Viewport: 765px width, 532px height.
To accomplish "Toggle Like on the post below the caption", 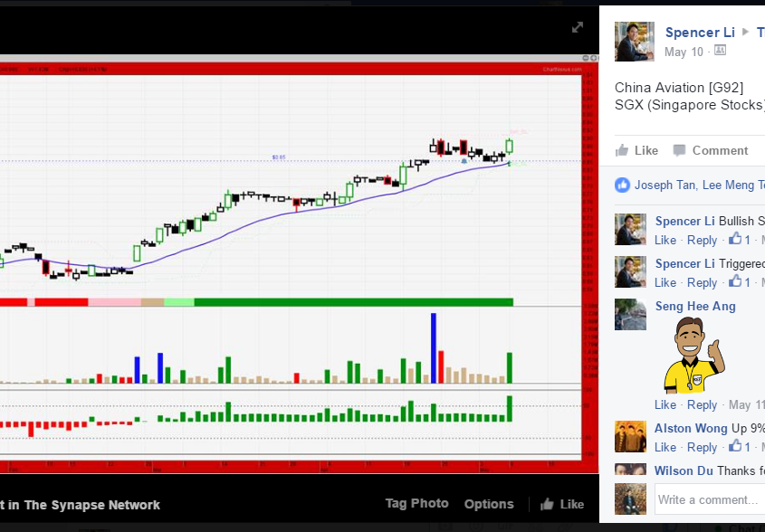I will coord(636,150).
